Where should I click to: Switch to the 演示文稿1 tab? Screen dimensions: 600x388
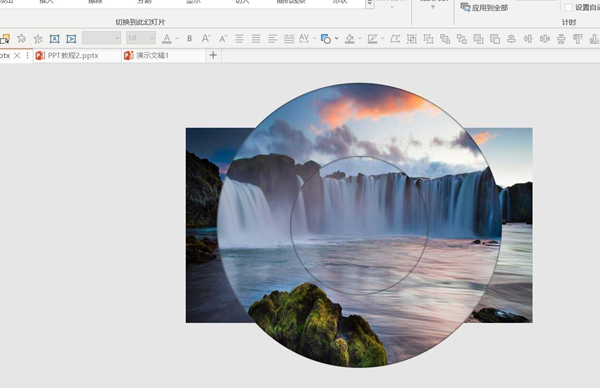tap(163, 55)
